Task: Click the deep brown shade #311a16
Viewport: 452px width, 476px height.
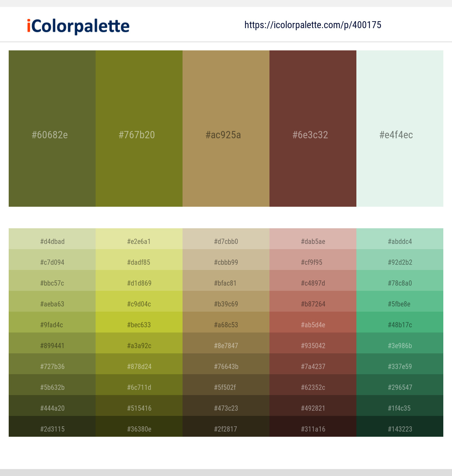Action: coord(313,429)
